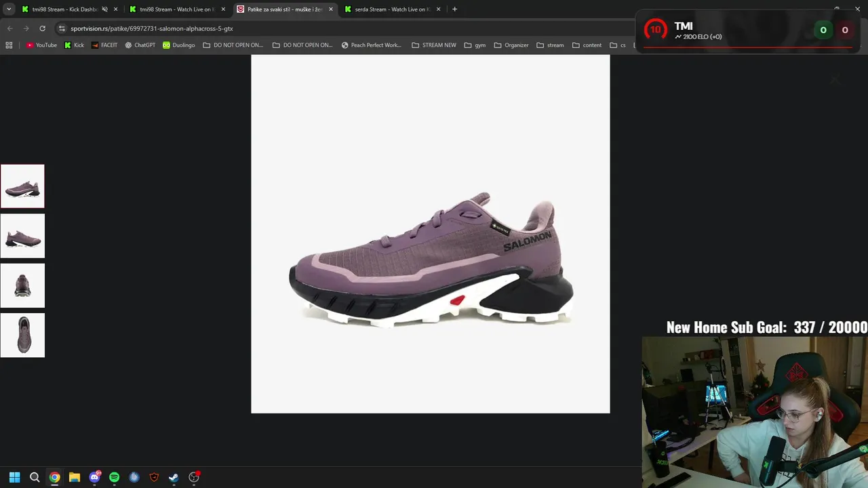Open Steam from the taskbar
Screen dimensions: 868x488
click(x=174, y=477)
